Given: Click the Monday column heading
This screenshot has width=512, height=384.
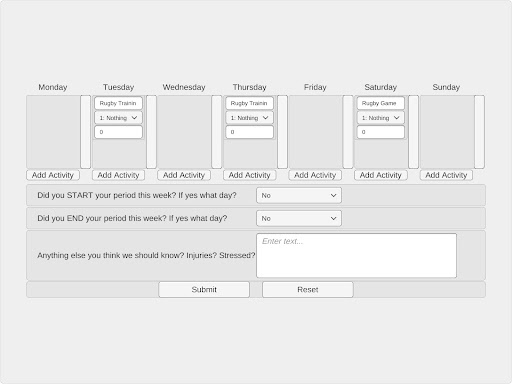Looking at the screenshot, I should pos(53,87).
